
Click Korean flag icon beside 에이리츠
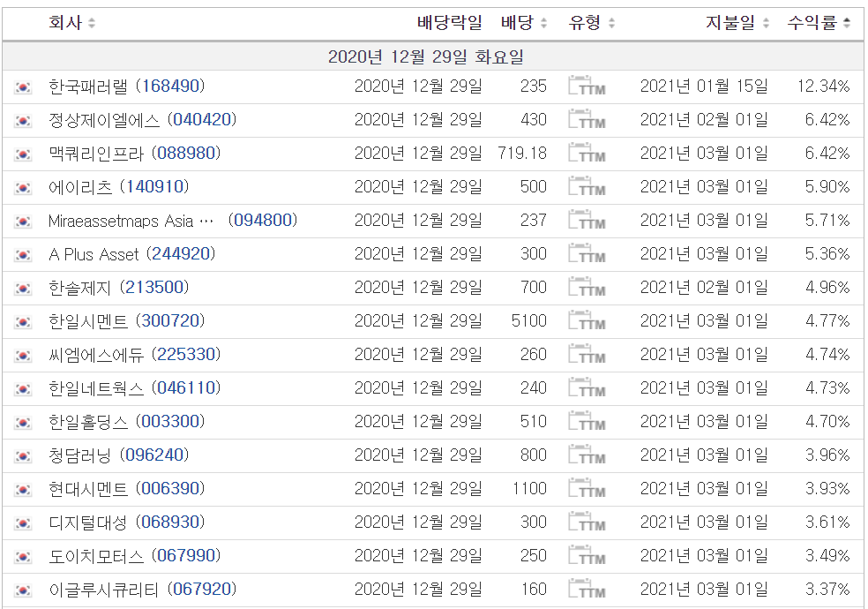(x=23, y=188)
